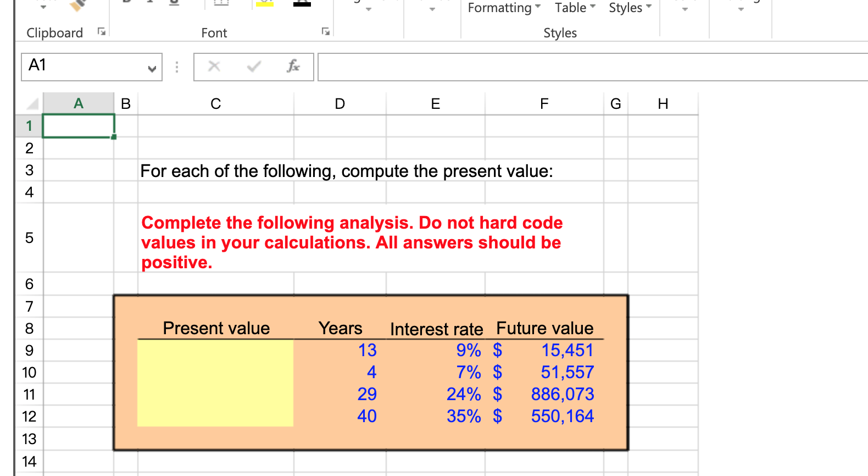Select row 8 header
The height and width of the screenshot is (476, 868).
29,328
